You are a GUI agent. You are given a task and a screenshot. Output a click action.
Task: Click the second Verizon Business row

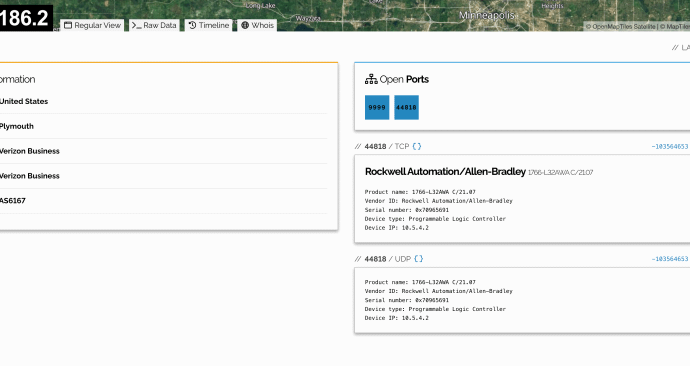click(x=29, y=176)
